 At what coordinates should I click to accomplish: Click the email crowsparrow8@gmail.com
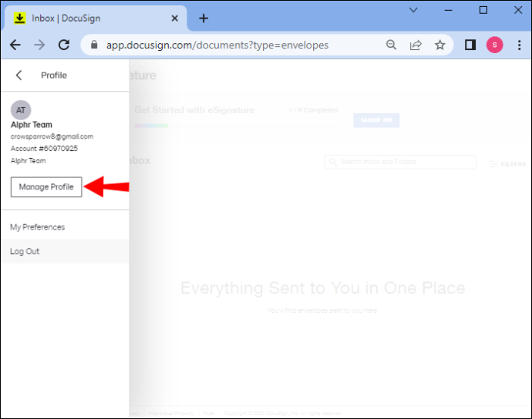(x=52, y=136)
